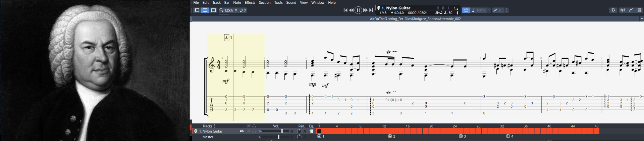Click bar 24 on timeline ruler
Image resolution: width=644 pixels, height=141 pixels.
455,126
